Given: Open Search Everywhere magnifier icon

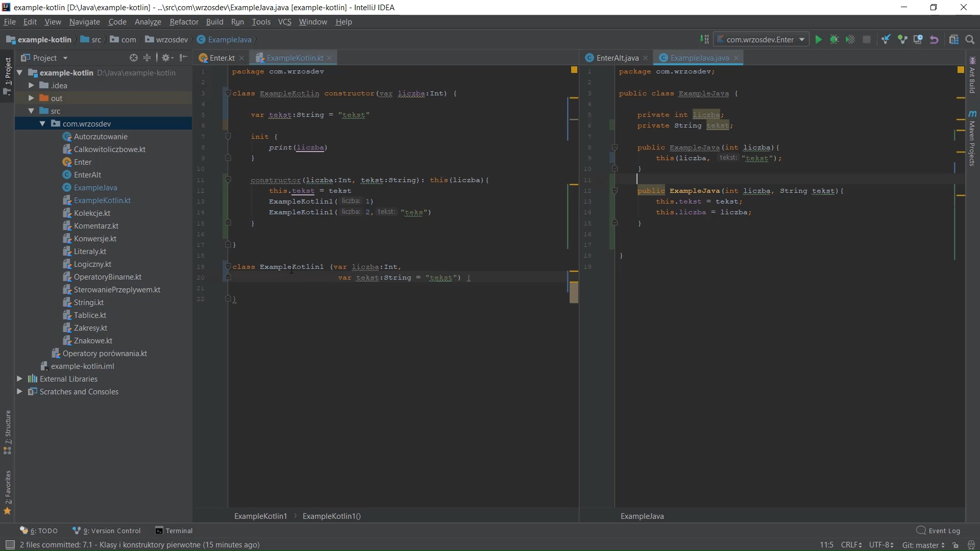Looking at the screenshot, I should click(x=970, y=40).
